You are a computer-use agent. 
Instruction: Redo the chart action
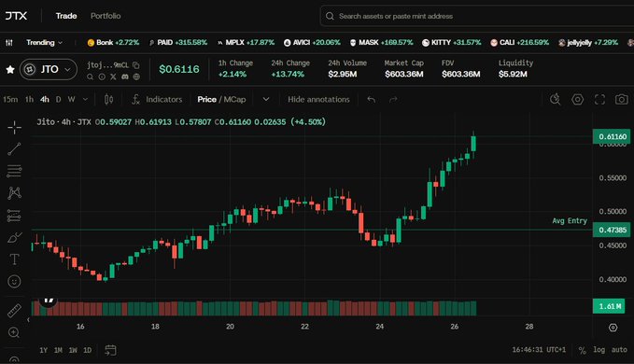(x=393, y=99)
